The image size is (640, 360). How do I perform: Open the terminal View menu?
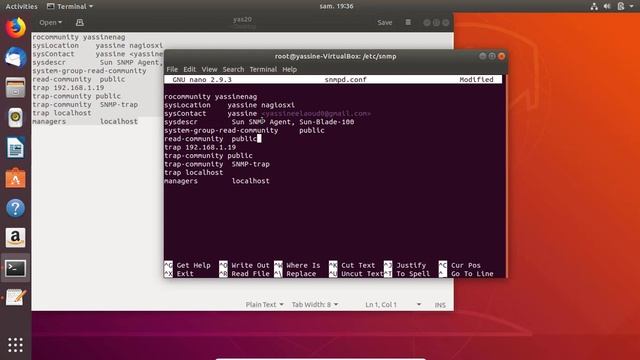209,69
